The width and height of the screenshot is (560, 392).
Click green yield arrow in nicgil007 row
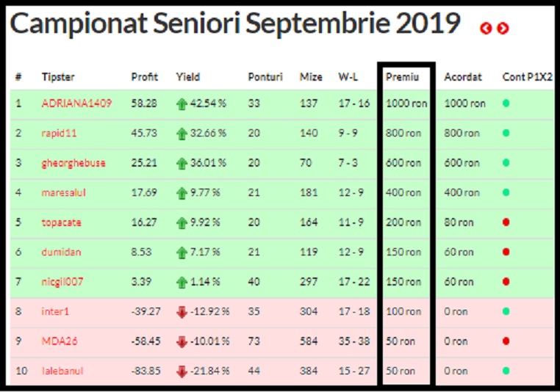tap(182, 283)
